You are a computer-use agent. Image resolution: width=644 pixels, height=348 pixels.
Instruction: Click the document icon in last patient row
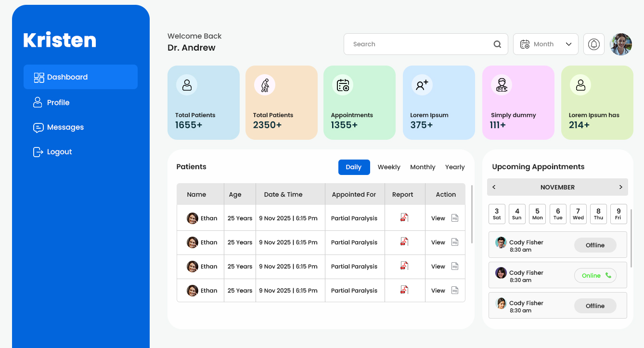tap(455, 290)
